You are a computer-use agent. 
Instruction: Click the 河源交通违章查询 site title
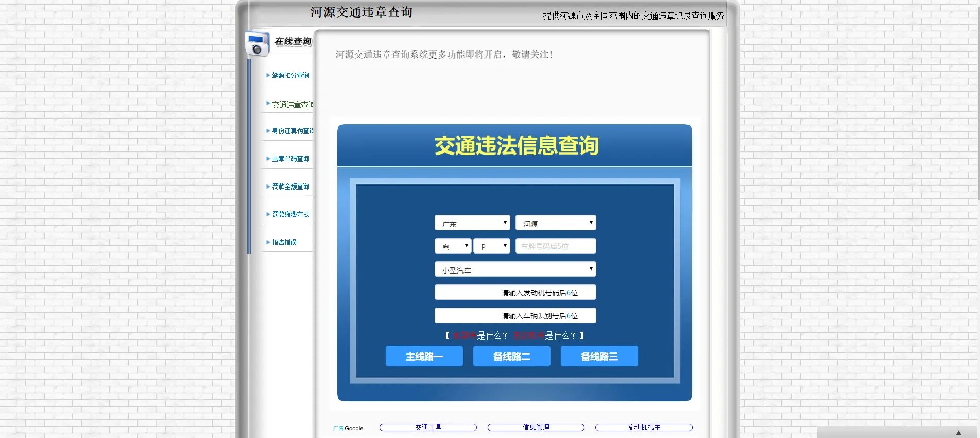(362, 12)
